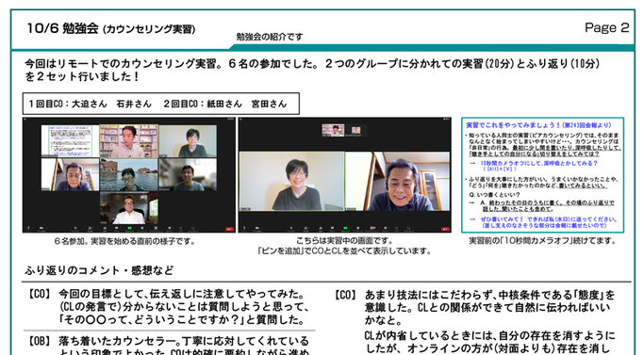The width and height of the screenshot is (644, 355).
Task: Click the green Share Screen icon in right Zoom screenshot
Action: tap(345, 228)
